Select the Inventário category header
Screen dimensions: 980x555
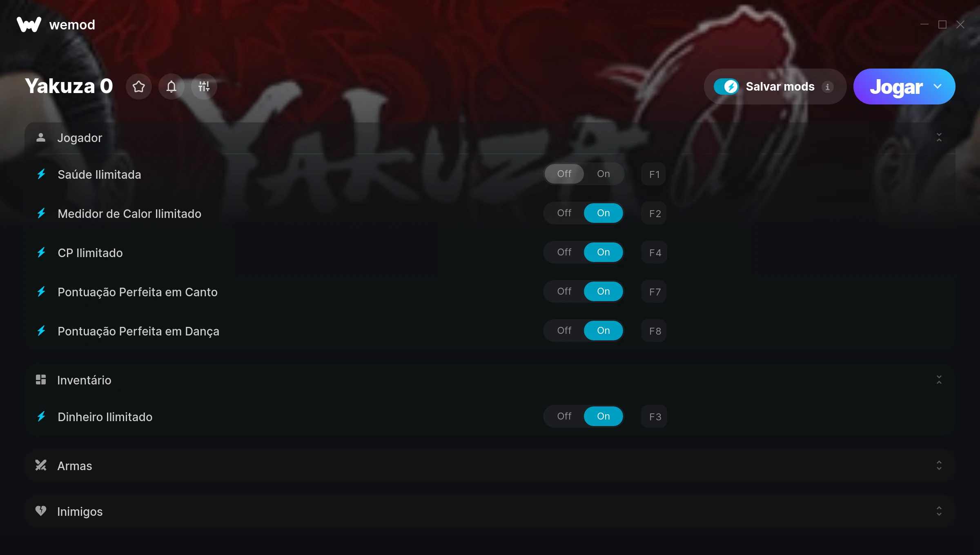pos(490,380)
